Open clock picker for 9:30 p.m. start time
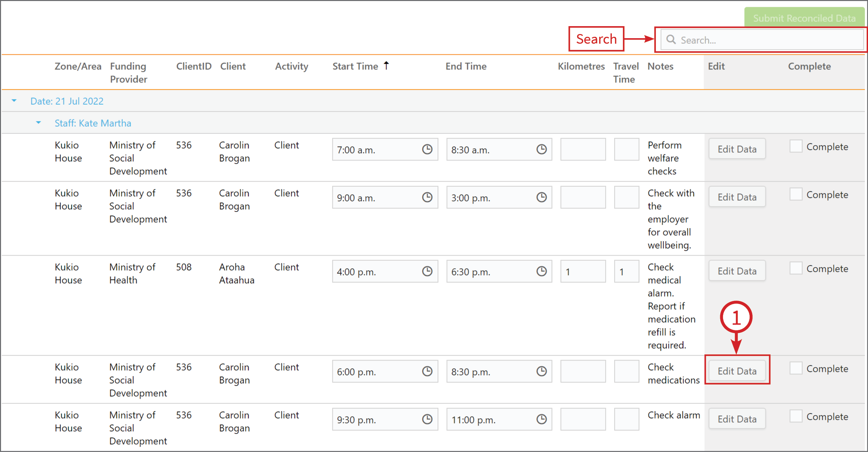Screen dimensions: 868x452 pyautogui.click(x=427, y=419)
